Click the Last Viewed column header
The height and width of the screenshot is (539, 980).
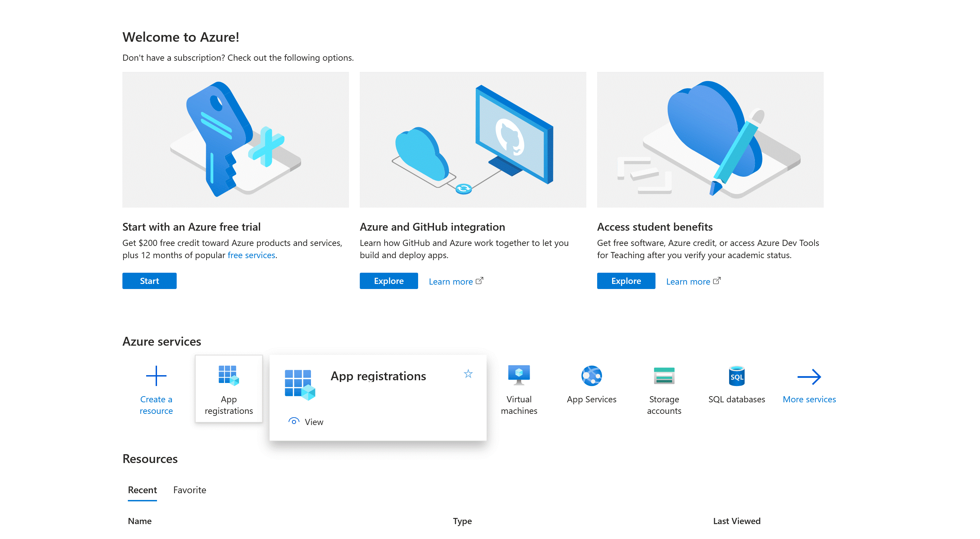pos(737,521)
